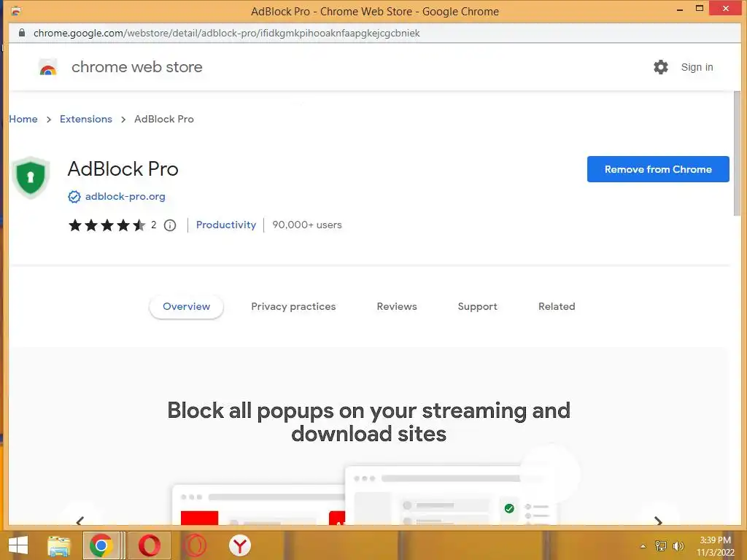Click the volume speaker tray icon
This screenshot has height=560, width=747.
pyautogui.click(x=678, y=545)
